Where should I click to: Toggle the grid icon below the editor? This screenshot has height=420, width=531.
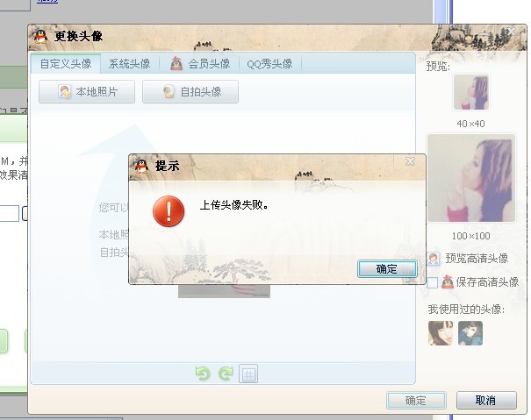pyautogui.click(x=248, y=374)
